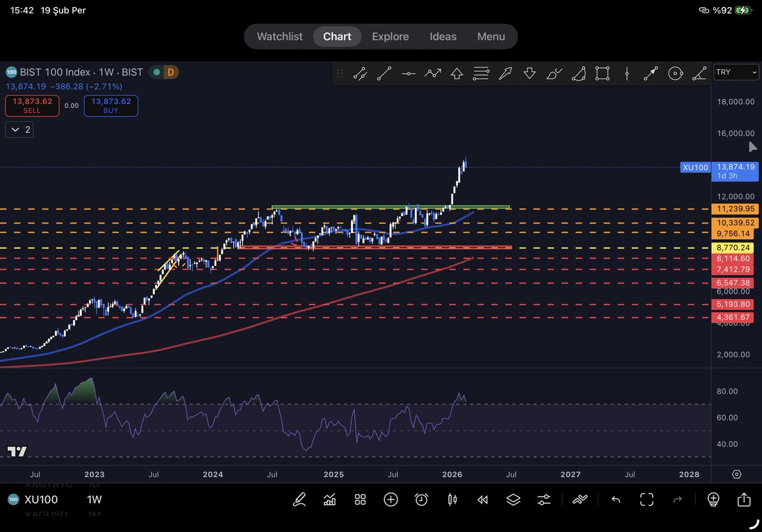Image resolution: width=762 pixels, height=532 pixels.
Task: Select the zigzag path arrow tool
Action: pyautogui.click(x=432, y=74)
